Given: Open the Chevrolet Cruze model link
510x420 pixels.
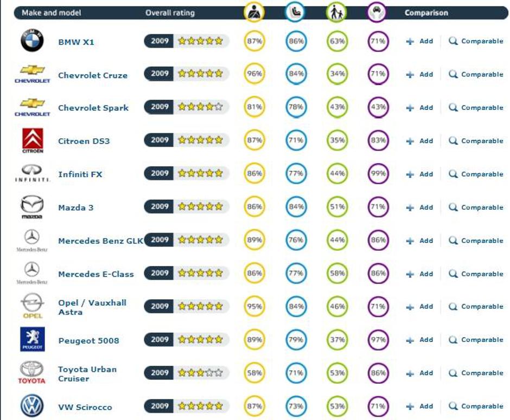Looking at the screenshot, I should pos(93,74).
